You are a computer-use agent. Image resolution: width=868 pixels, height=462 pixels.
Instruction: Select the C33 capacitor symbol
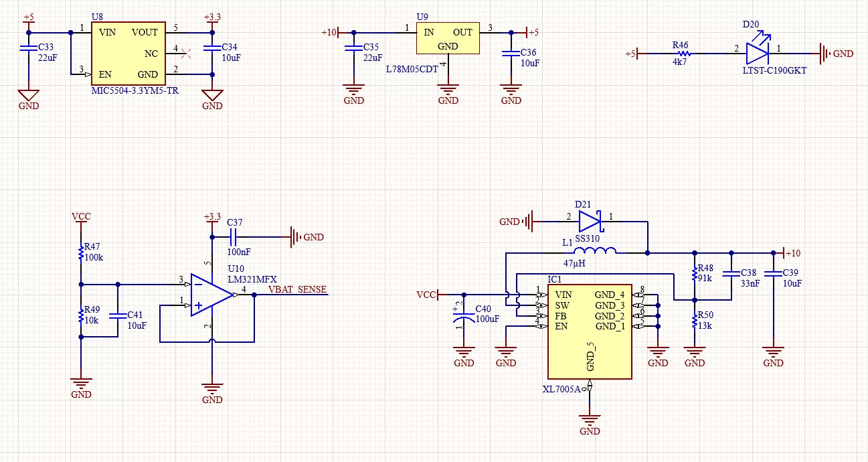[x=27, y=48]
